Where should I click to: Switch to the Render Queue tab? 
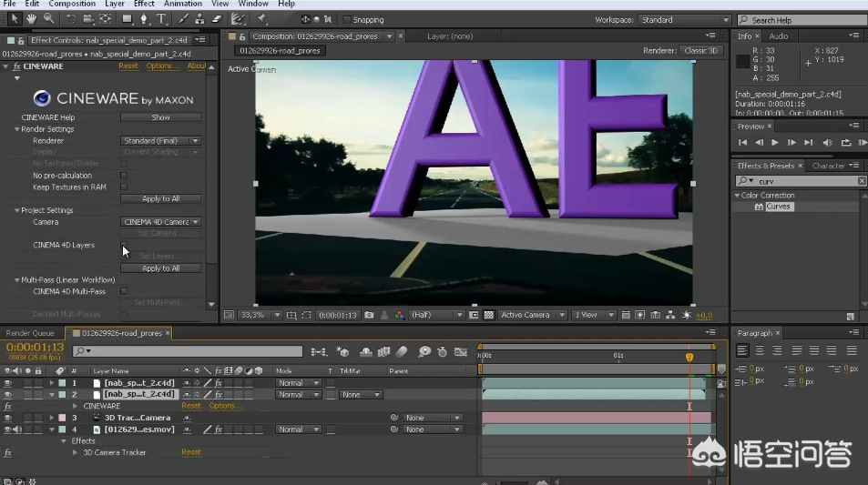pos(30,333)
